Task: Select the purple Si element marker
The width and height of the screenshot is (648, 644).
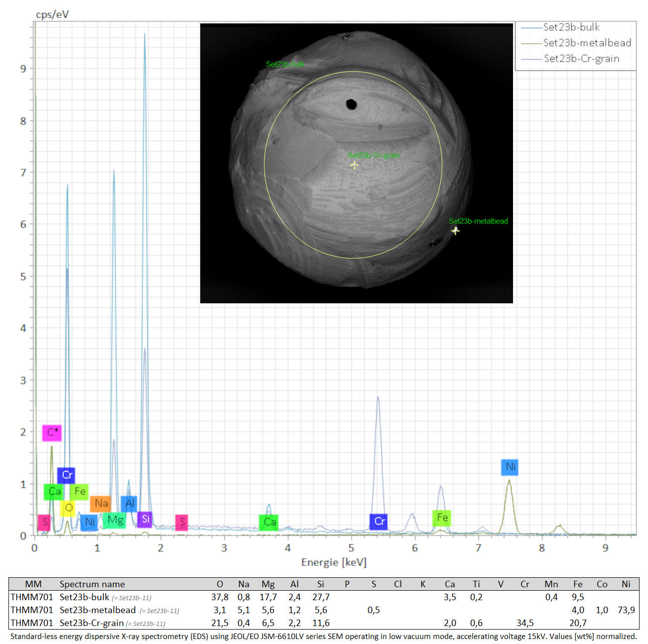Action: pos(145,519)
